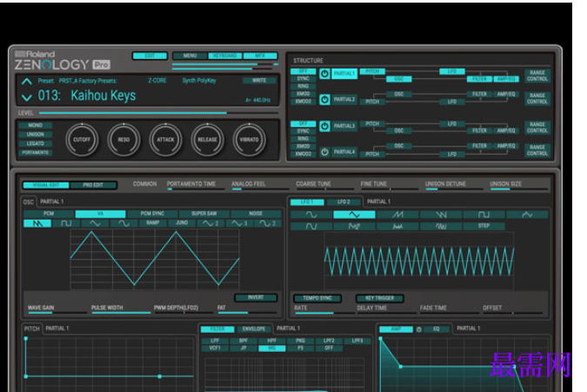
Task: Choose the last LFO shape in first row
Action: click(x=527, y=215)
